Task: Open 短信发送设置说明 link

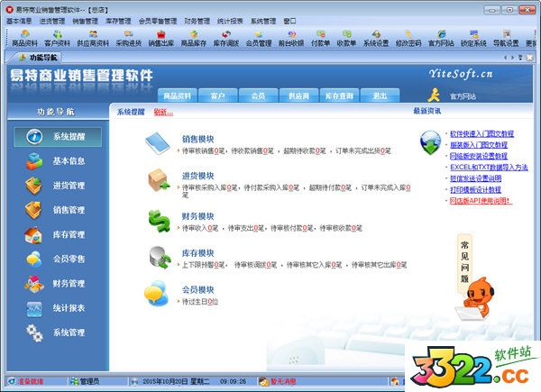Action: pos(475,178)
